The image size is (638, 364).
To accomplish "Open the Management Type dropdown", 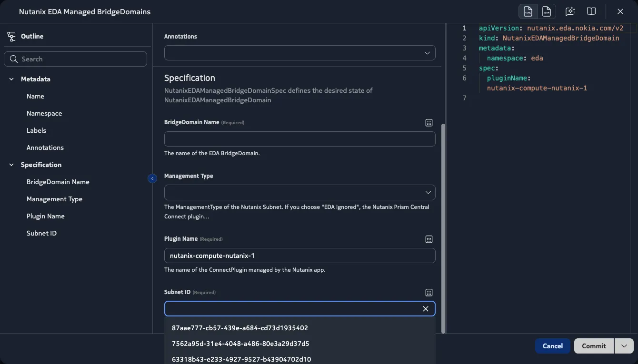I will pyautogui.click(x=300, y=192).
